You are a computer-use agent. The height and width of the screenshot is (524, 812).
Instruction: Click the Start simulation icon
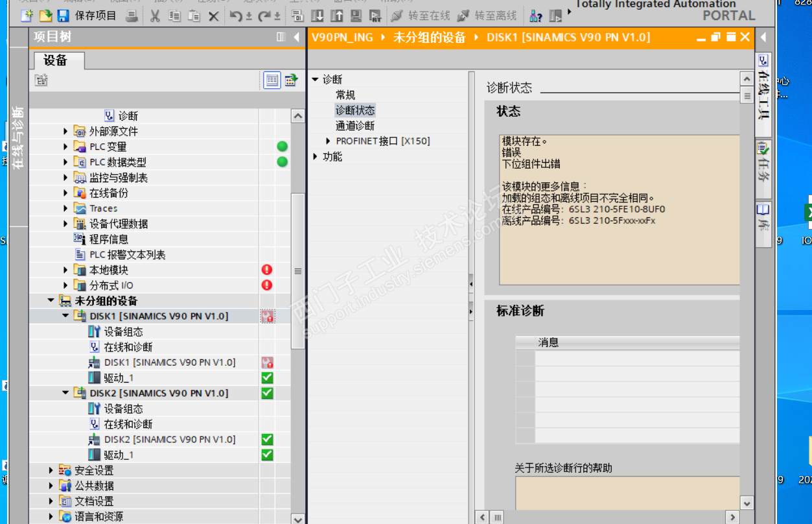pos(356,16)
